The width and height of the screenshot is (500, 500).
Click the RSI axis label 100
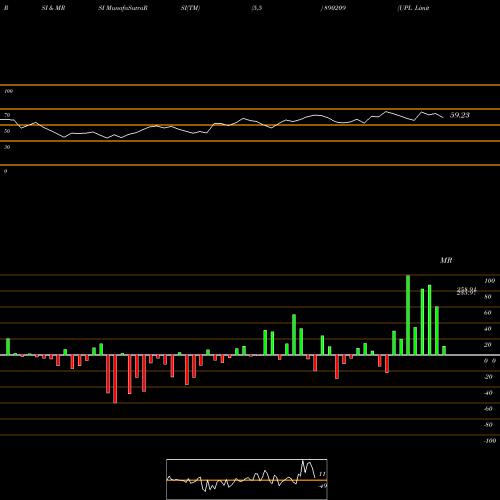(x=8, y=91)
